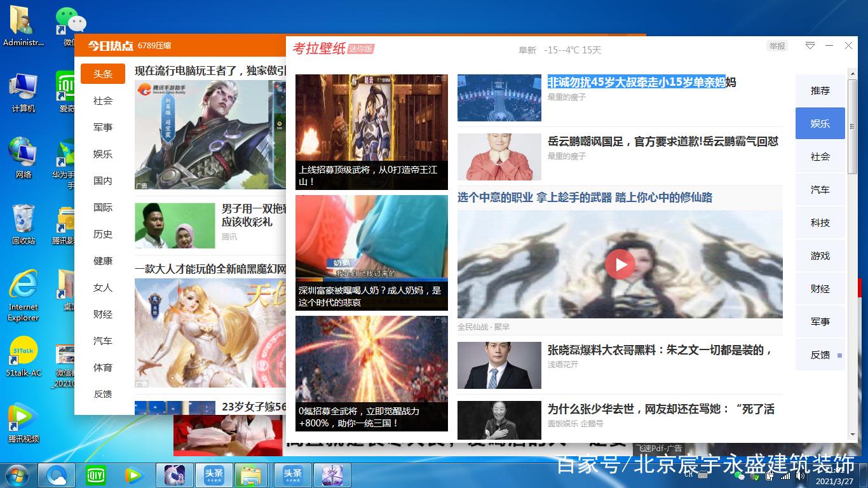Click the volume icon in system tray
868x488 pixels.
pos(801,475)
